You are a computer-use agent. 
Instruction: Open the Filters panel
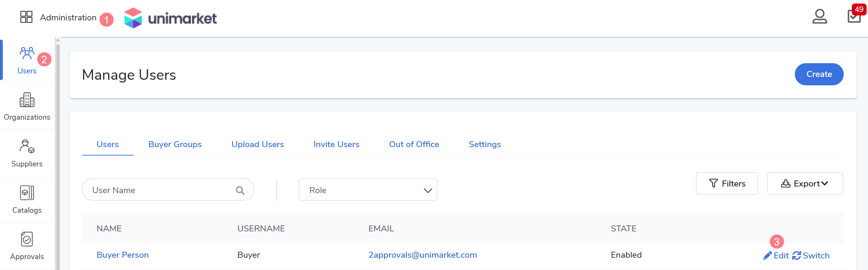click(727, 184)
